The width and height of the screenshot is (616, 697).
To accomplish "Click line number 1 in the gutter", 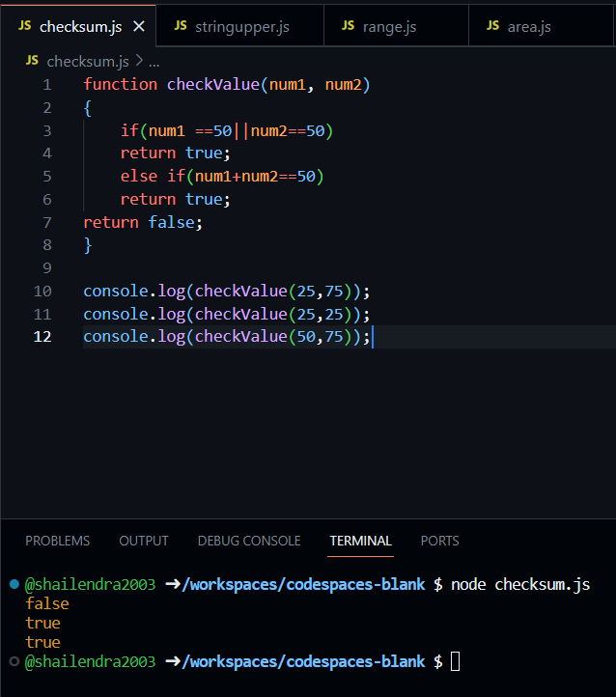I will click(x=47, y=84).
